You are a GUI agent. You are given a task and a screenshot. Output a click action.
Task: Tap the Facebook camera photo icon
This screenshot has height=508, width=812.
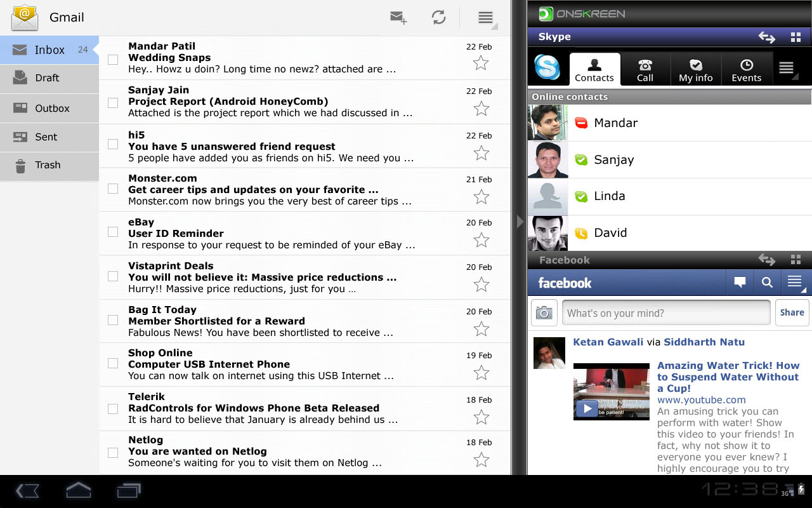pos(544,312)
